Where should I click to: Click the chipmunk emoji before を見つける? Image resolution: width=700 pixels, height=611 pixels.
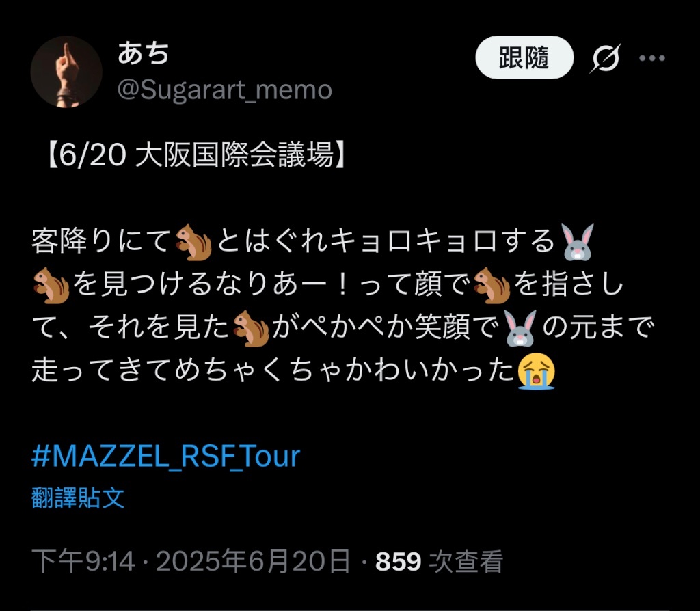tap(51, 285)
